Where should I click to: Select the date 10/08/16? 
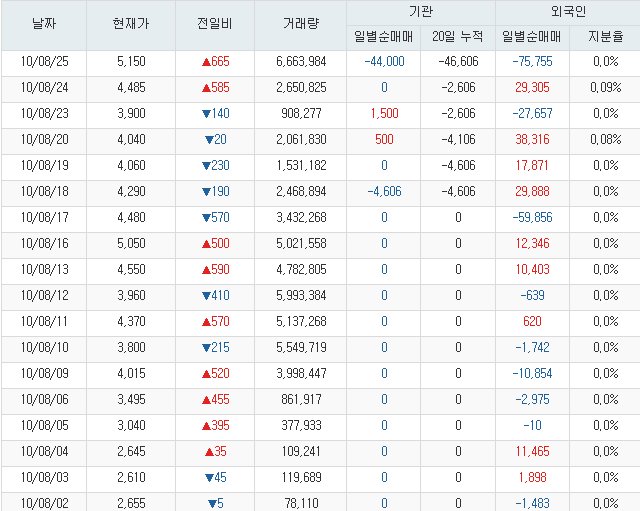tap(44, 244)
